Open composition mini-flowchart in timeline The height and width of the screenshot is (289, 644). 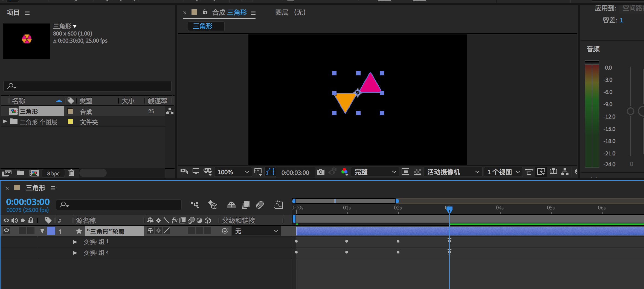(x=195, y=205)
